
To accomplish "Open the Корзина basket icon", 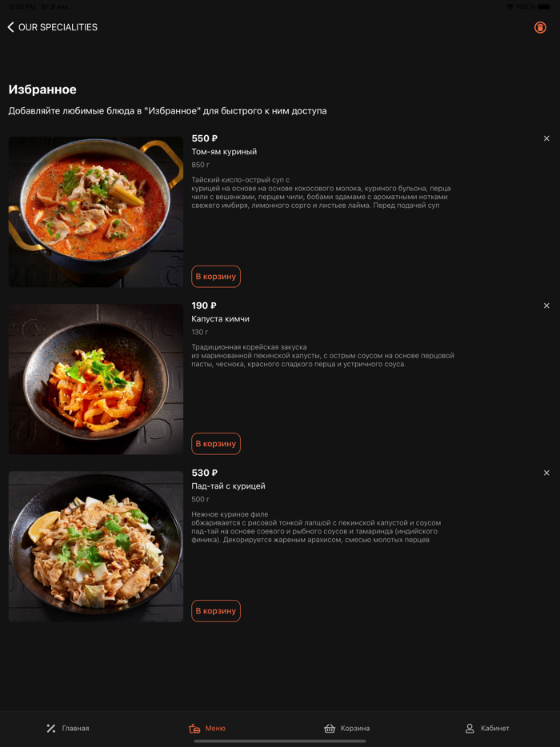I will click(x=330, y=728).
